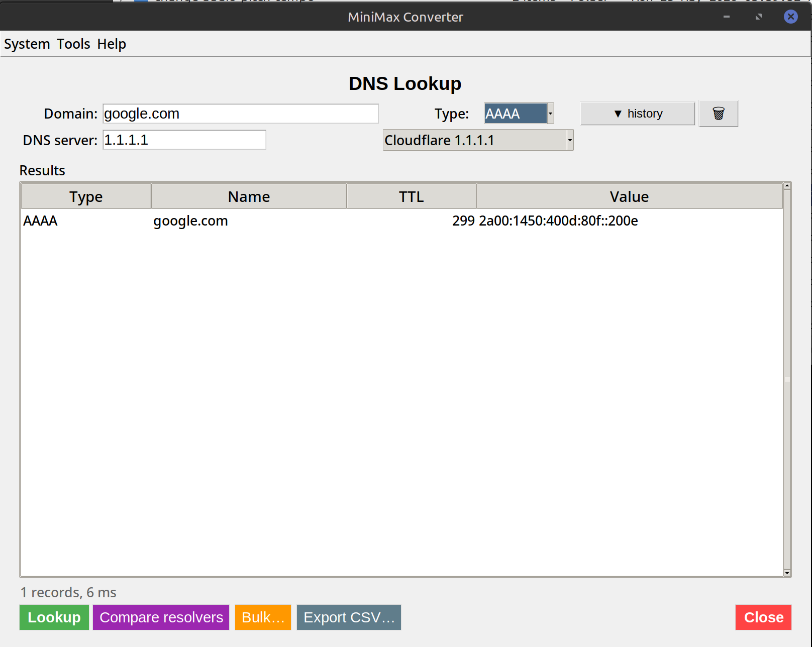Click the Export CSV… button
Viewport: 812px width, 647px height.
349,617
